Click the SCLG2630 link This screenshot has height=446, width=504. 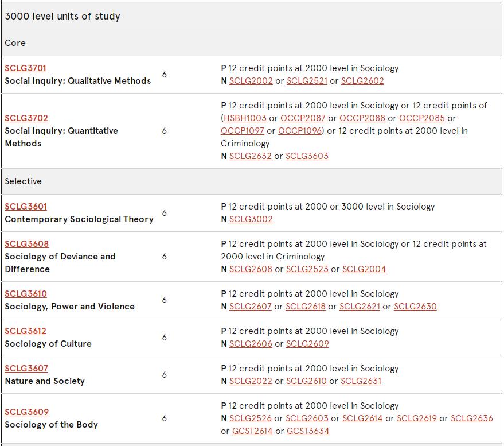click(415, 307)
